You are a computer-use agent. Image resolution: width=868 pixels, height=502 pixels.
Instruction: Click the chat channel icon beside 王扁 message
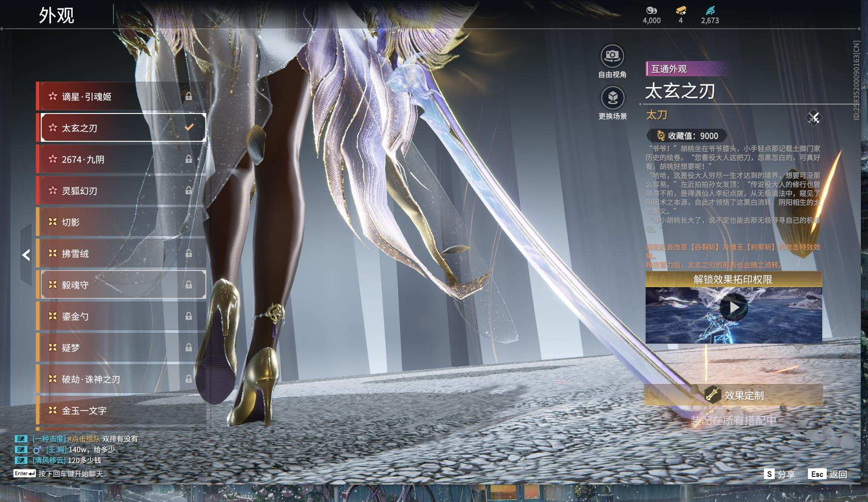point(21,450)
